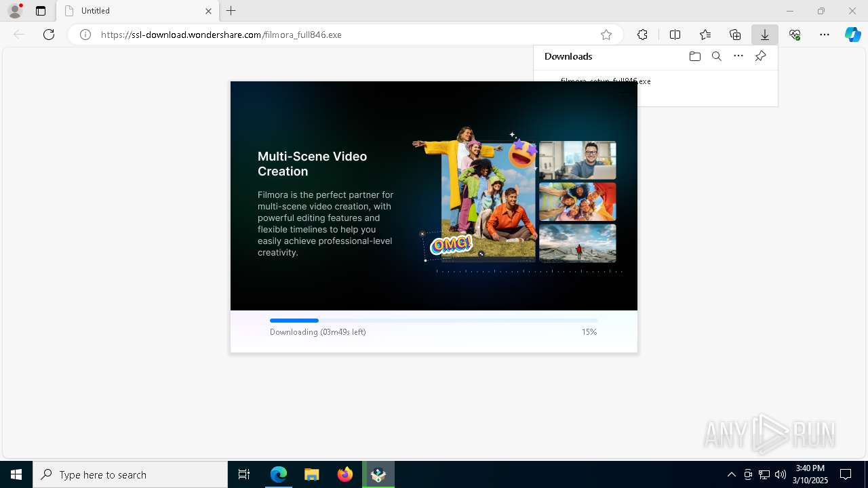Search downloads in Downloads panel

click(x=716, y=56)
